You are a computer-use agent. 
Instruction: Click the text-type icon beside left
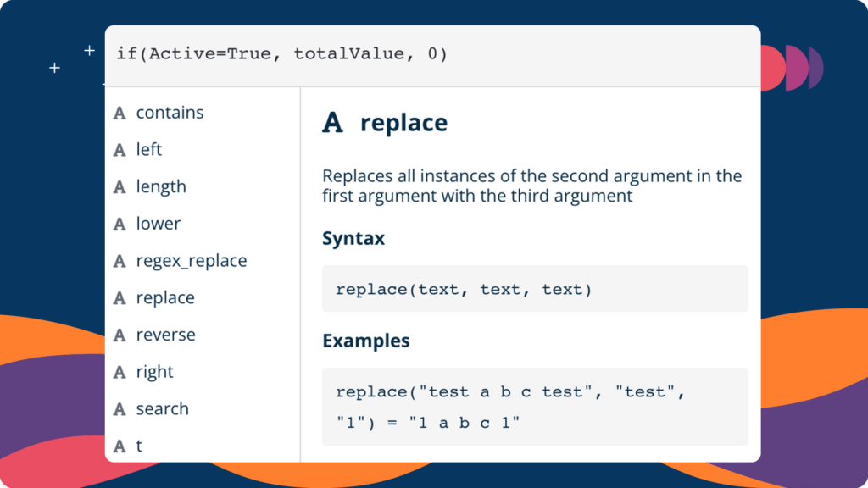(x=120, y=150)
